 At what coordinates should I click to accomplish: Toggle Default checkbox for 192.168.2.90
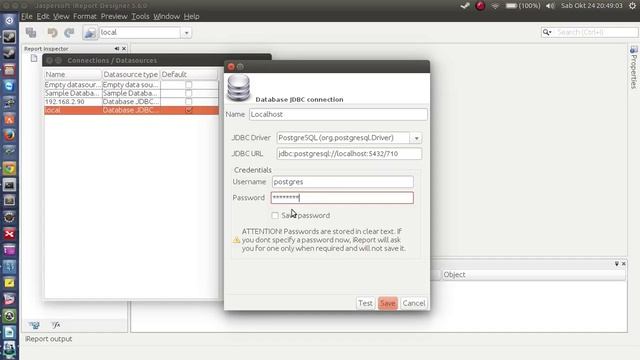189,102
